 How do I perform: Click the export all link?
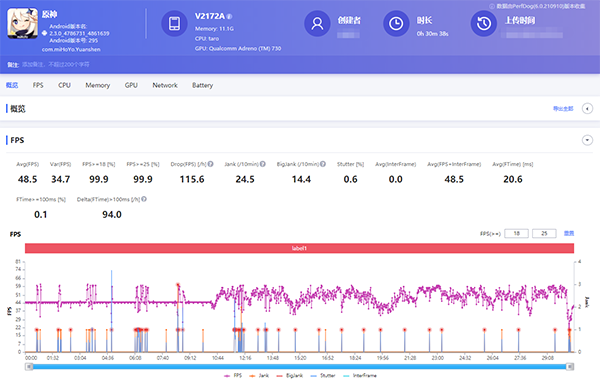[563, 109]
